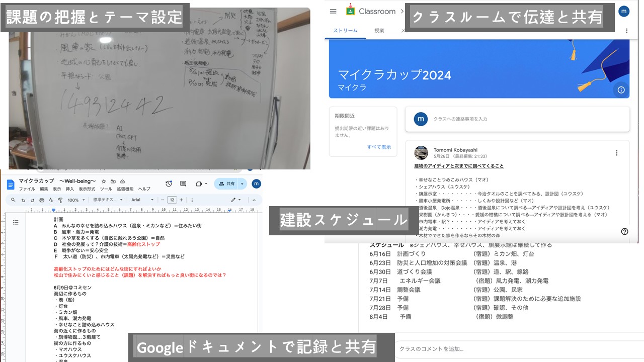Check the cloud save status icon
This screenshot has height=362, width=644.
122,182
